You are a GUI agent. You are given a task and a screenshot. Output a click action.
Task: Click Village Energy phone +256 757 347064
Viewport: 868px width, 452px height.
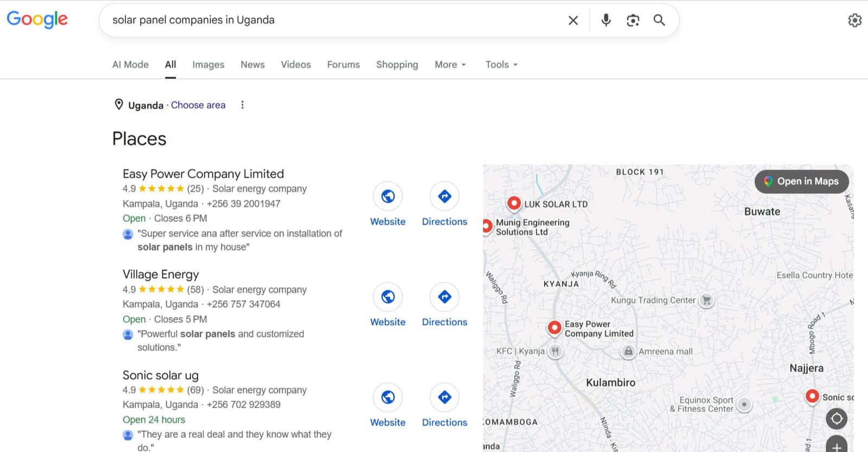click(244, 304)
